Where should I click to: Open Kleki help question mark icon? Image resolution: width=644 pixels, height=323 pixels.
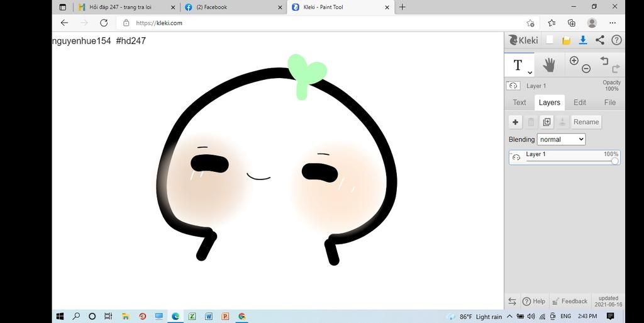[x=616, y=40]
